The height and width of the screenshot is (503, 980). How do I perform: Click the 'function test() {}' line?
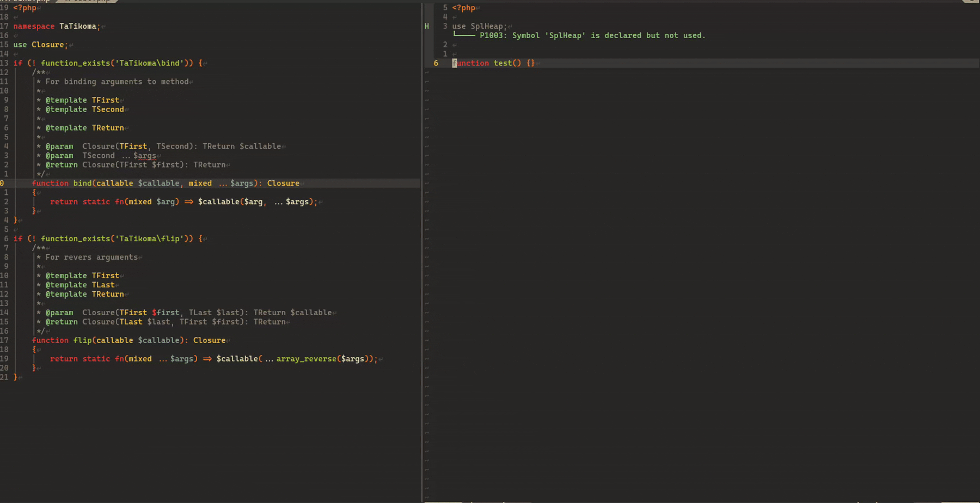[x=493, y=63]
